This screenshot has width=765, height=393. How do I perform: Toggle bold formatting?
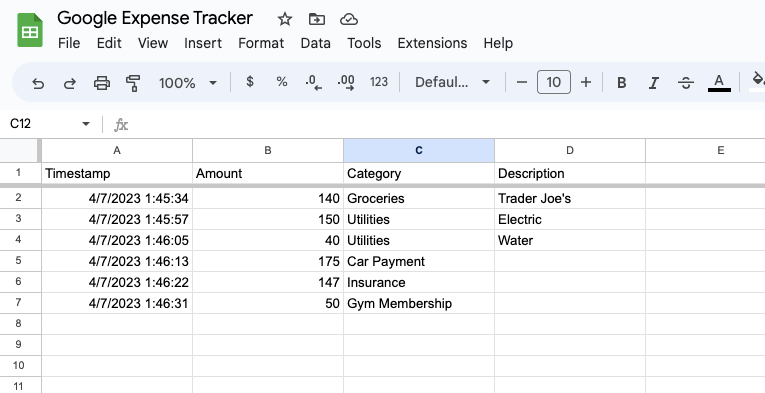click(x=622, y=82)
